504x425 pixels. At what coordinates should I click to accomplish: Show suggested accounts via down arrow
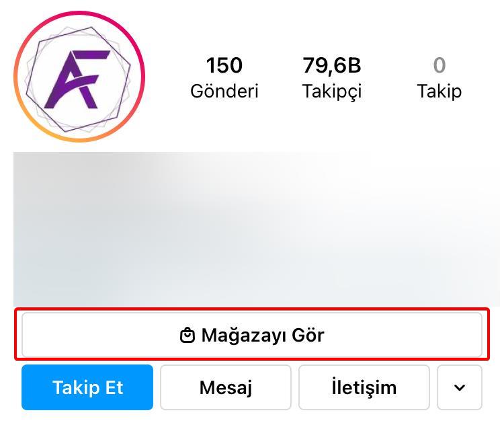pos(460,387)
